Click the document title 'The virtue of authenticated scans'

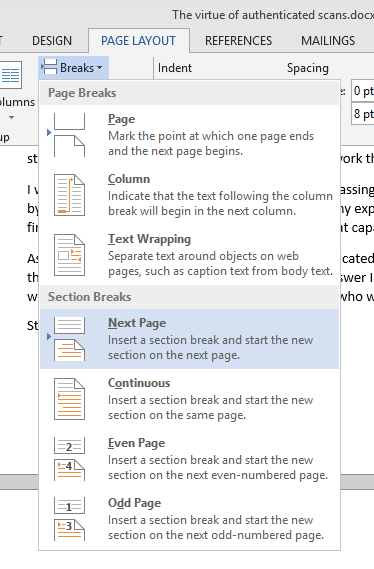pyautogui.click(x=273, y=15)
